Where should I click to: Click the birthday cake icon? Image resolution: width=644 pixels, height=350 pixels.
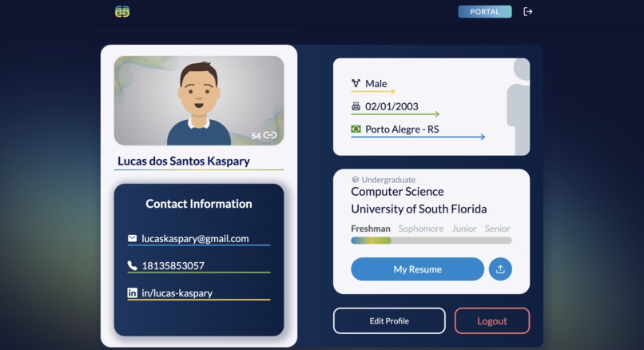(356, 106)
